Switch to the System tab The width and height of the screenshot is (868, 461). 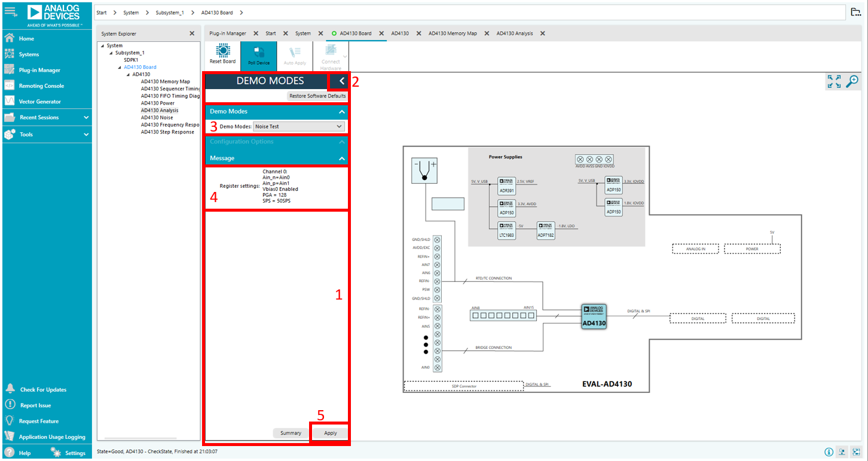[303, 33]
